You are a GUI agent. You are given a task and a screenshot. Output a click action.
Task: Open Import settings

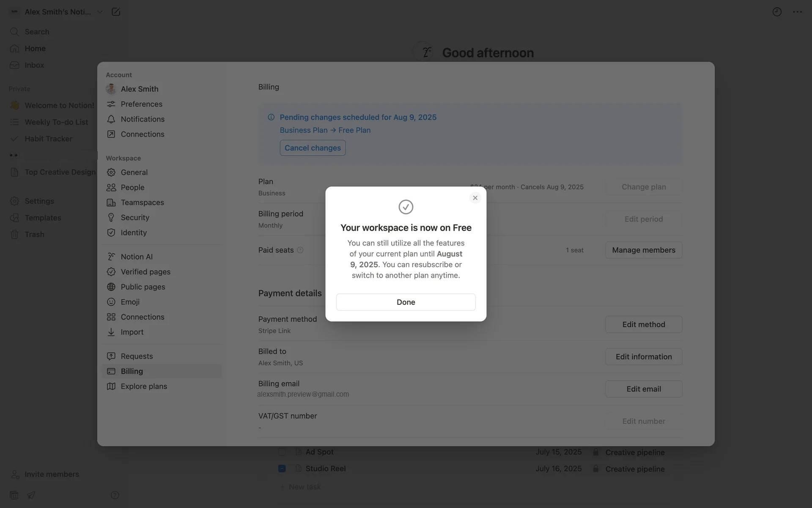point(162,332)
